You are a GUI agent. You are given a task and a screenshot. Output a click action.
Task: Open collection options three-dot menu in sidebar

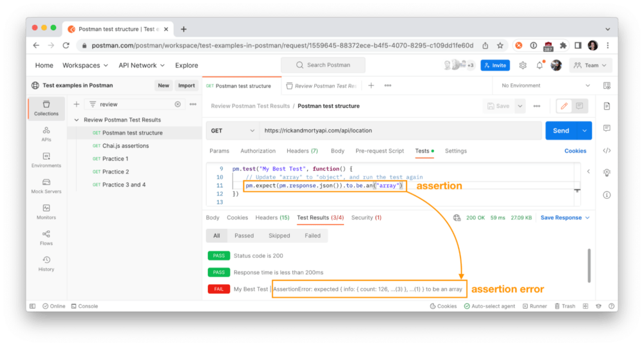193,104
